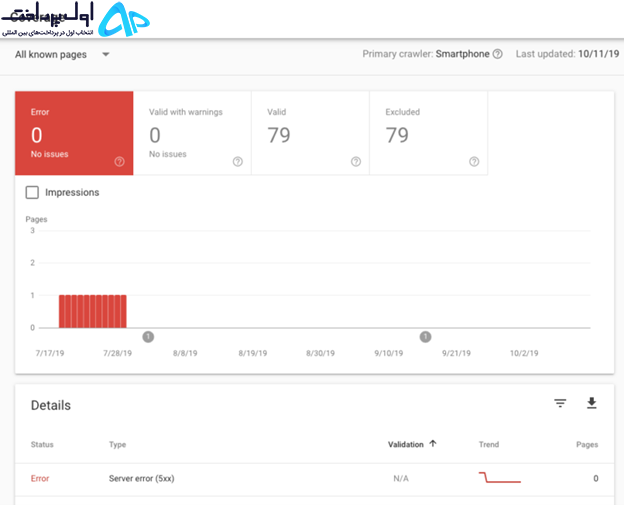Download the Details table data
624x505 pixels.
click(592, 403)
